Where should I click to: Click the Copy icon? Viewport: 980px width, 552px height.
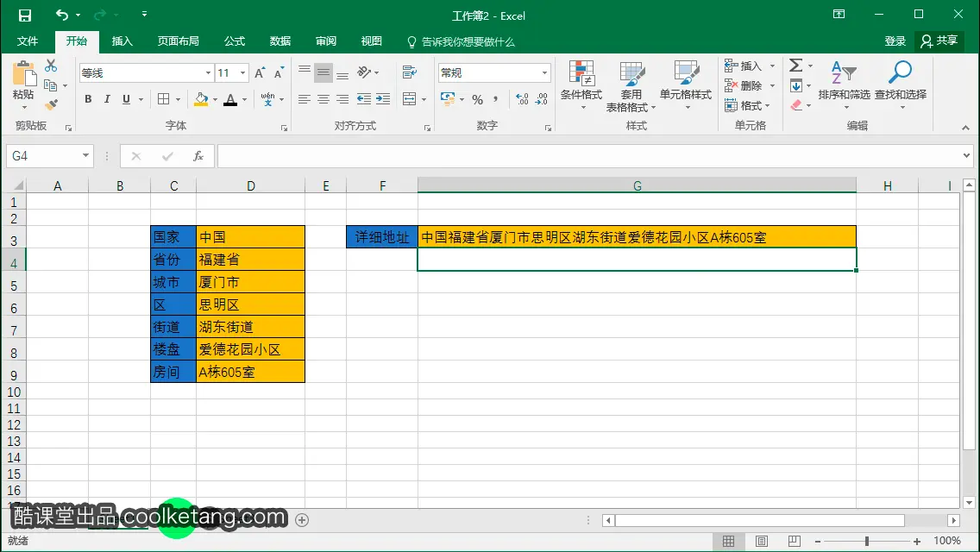click(x=51, y=85)
